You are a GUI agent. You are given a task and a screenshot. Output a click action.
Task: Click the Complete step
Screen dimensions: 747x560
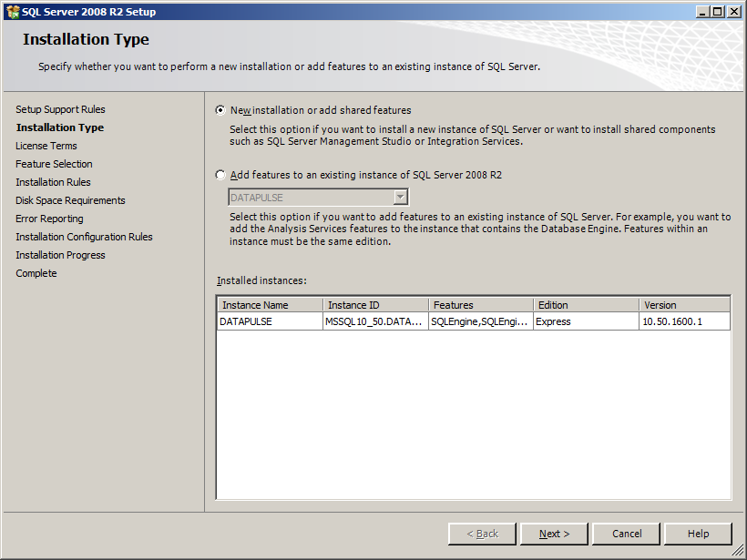tap(36, 273)
